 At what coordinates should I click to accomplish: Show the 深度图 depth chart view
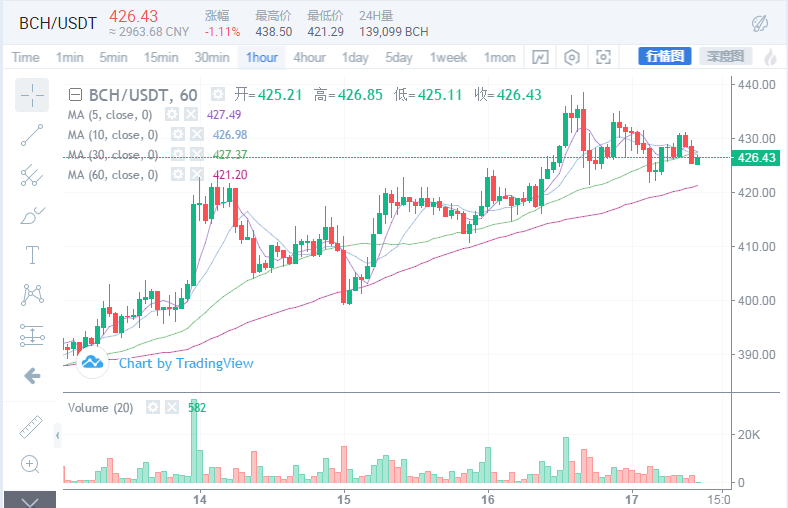coord(725,56)
